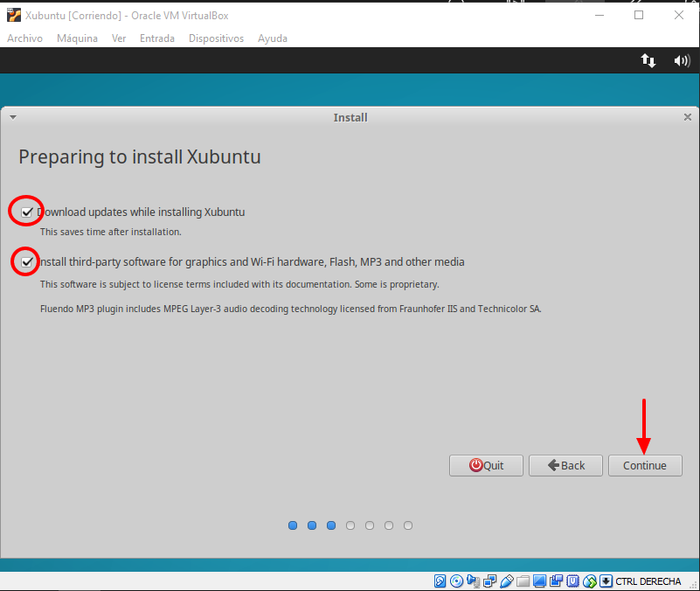Click the recording status icon
The height and width of the screenshot is (591, 700).
tap(557, 581)
